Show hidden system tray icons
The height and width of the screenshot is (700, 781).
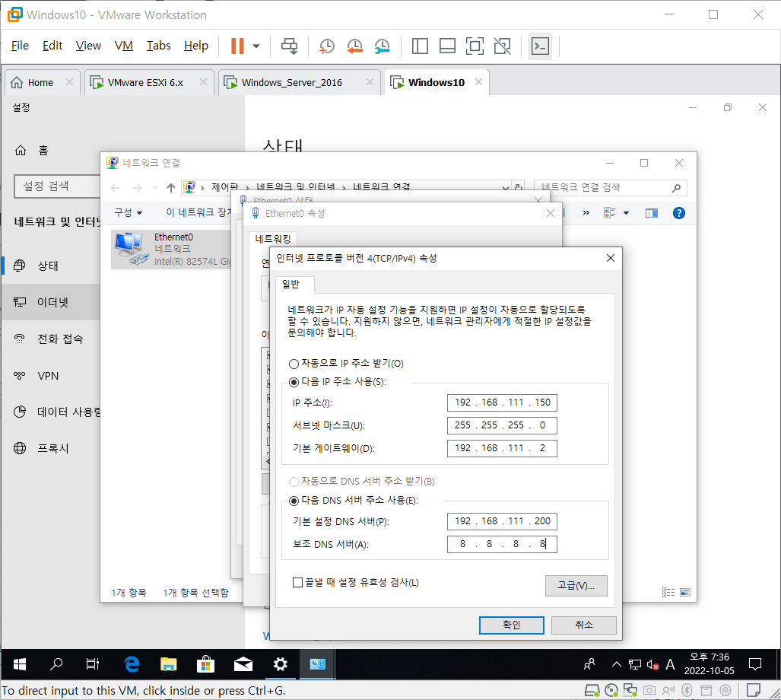pyautogui.click(x=617, y=664)
